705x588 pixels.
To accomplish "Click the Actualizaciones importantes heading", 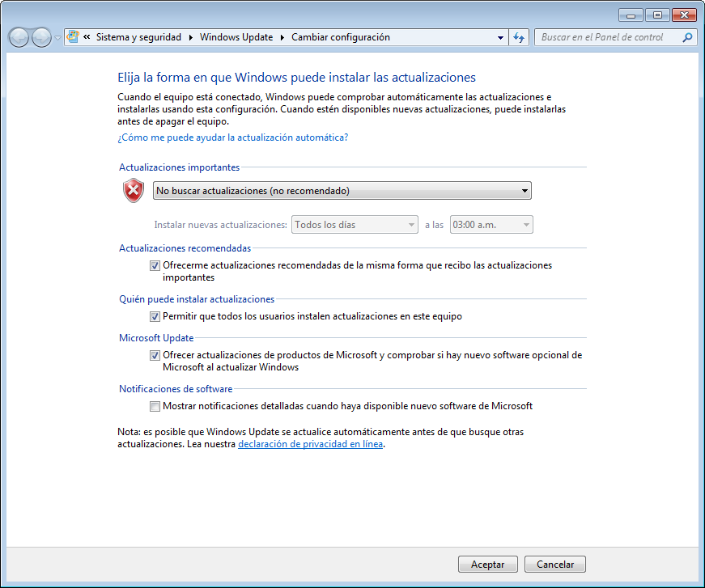I will pyautogui.click(x=179, y=167).
